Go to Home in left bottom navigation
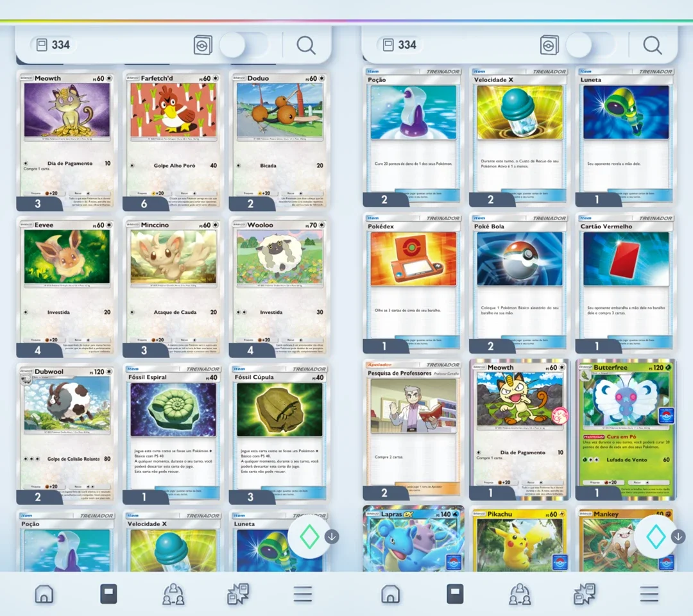693x616 pixels. pyautogui.click(x=44, y=594)
